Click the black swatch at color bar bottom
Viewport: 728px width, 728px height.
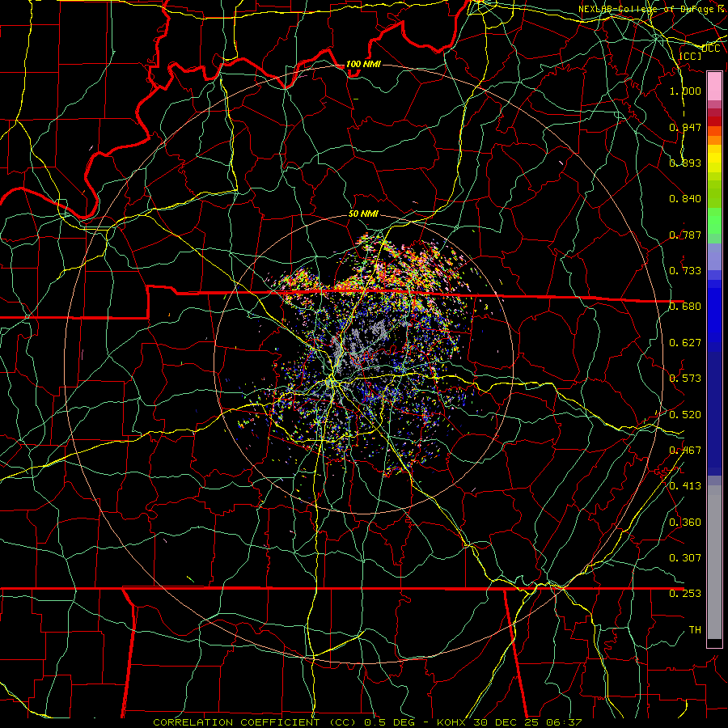click(714, 642)
